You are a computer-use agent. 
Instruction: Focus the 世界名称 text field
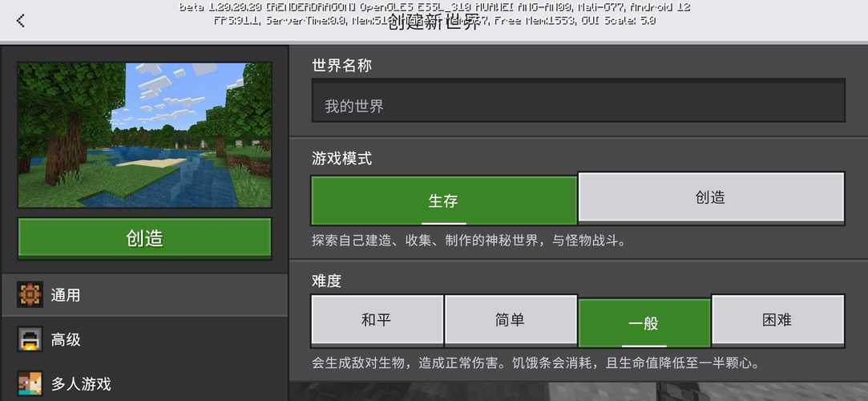coord(577,105)
